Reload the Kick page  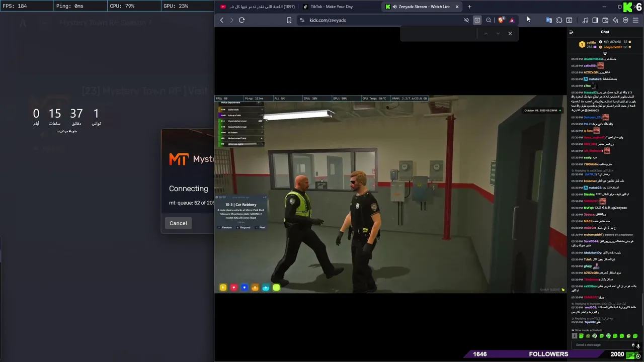[242, 20]
